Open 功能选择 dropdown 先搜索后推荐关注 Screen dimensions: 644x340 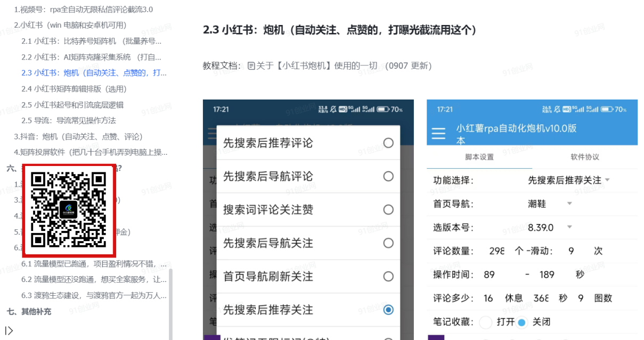coord(568,180)
